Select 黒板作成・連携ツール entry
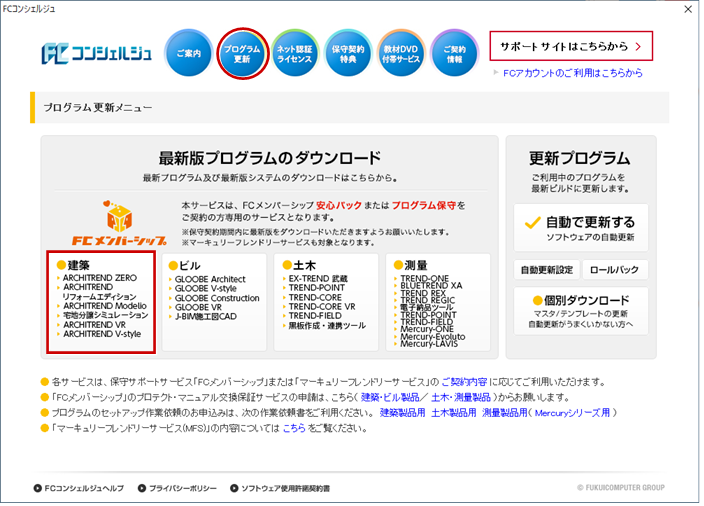 click(327, 326)
